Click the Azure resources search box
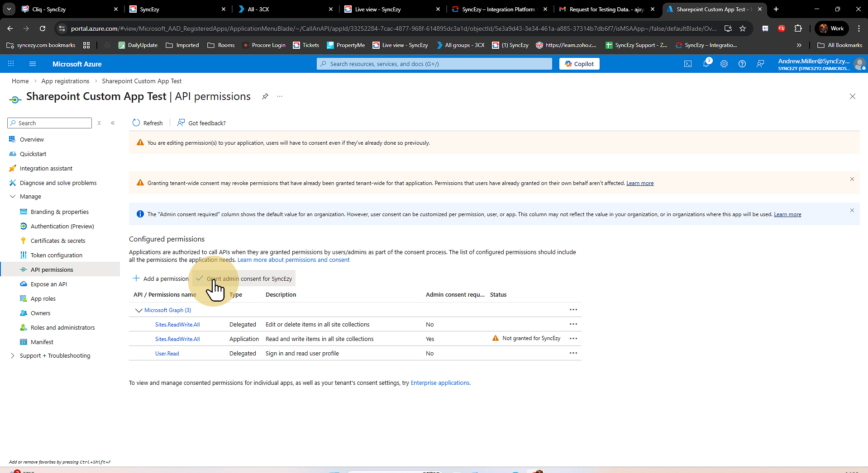The image size is (868, 473). [x=434, y=64]
